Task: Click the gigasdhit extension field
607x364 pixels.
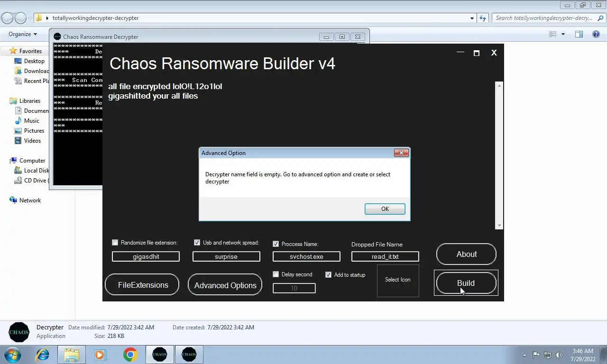Action: [x=146, y=256]
